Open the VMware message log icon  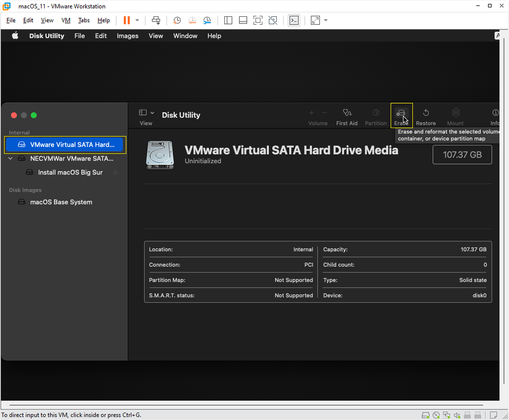(x=493, y=415)
